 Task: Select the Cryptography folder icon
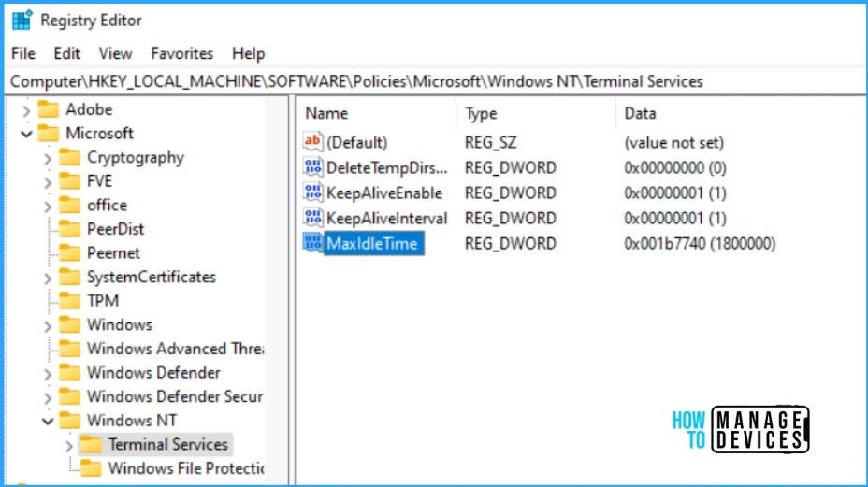pyautogui.click(x=70, y=157)
